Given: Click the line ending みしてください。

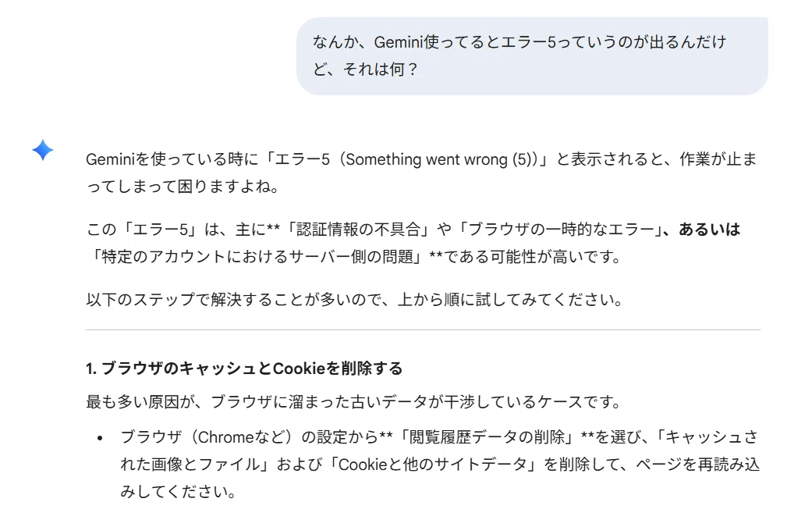Looking at the screenshot, I should pos(178,491).
